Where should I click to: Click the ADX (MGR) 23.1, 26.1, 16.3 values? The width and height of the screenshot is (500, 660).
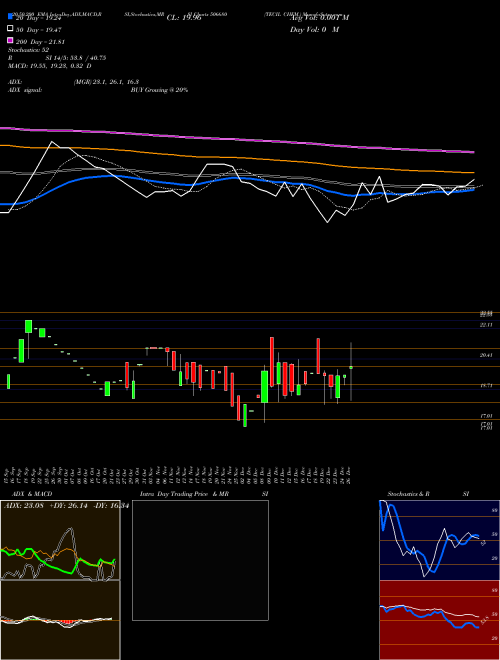pos(106,82)
